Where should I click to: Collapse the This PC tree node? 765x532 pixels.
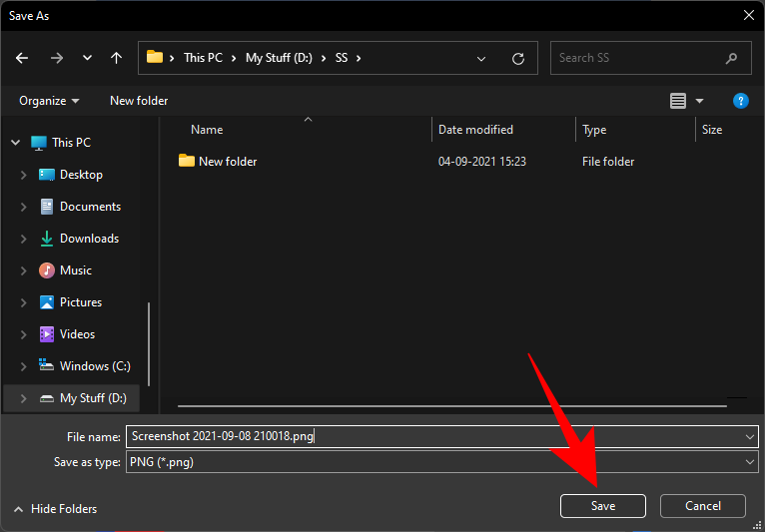(x=16, y=143)
